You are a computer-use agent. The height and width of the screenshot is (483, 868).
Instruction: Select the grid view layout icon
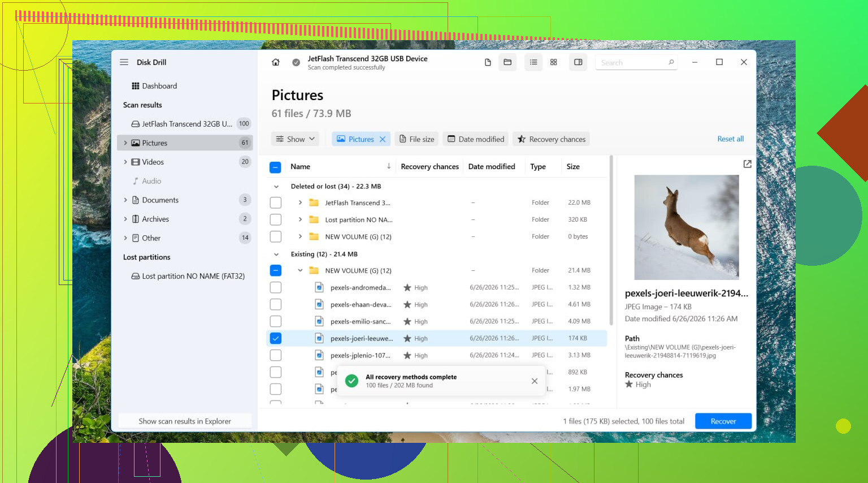point(554,62)
